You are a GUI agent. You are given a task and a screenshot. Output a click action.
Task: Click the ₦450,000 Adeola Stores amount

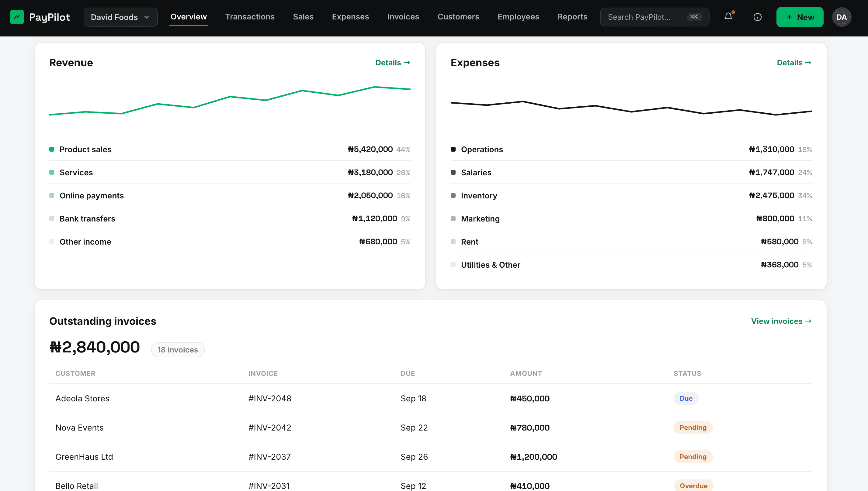(530, 399)
